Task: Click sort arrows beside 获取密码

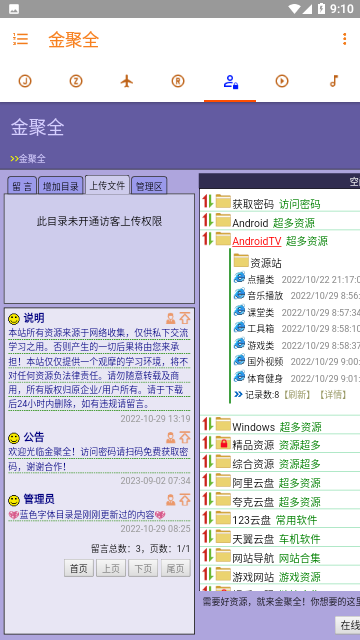Action: (208, 201)
